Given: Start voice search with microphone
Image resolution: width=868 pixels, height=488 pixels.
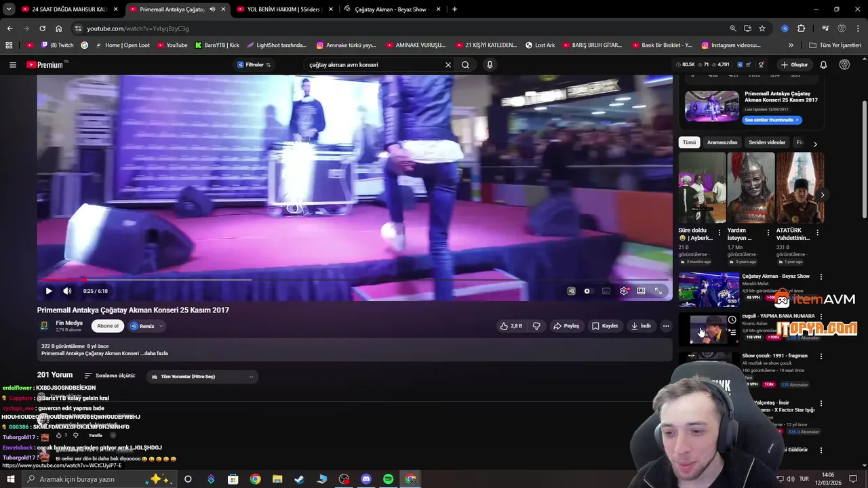Looking at the screenshot, I should click(490, 65).
